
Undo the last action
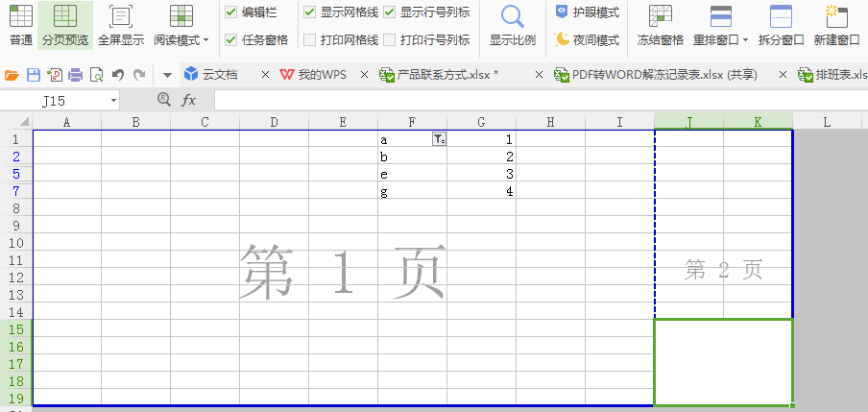(117, 75)
